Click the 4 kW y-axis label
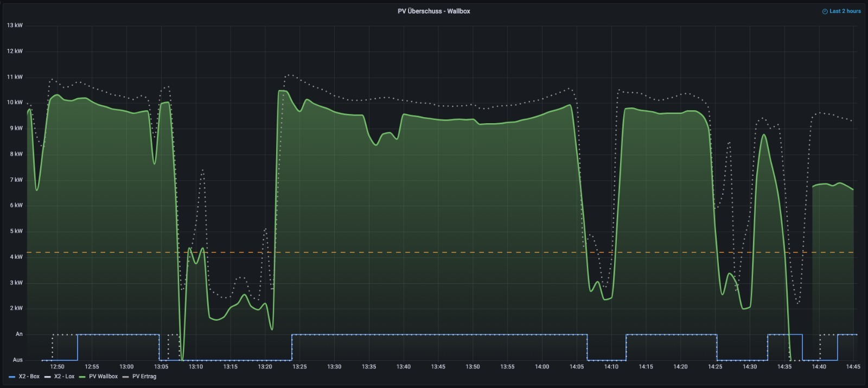 click(16, 257)
